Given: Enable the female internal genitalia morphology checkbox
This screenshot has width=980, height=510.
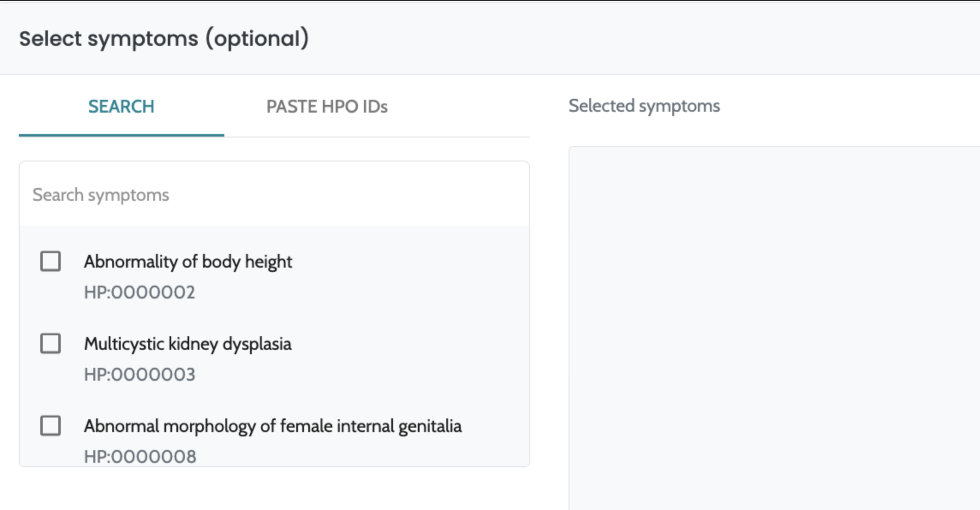Looking at the screenshot, I should (x=51, y=426).
